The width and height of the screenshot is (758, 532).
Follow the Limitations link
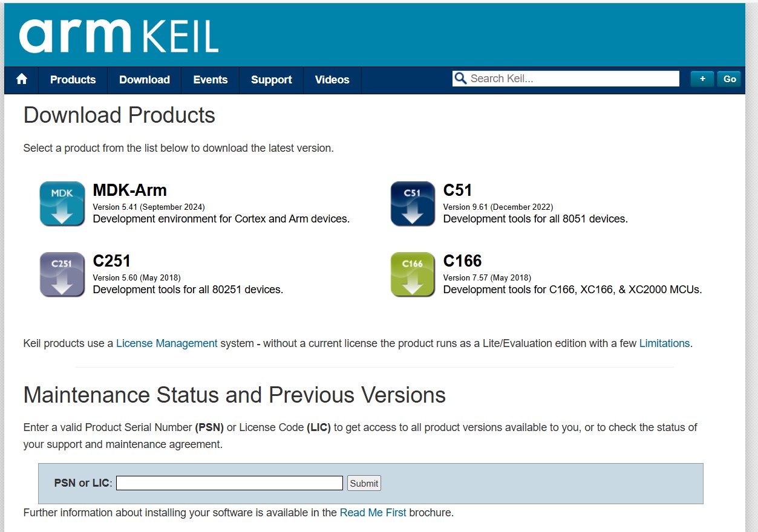pyautogui.click(x=664, y=343)
